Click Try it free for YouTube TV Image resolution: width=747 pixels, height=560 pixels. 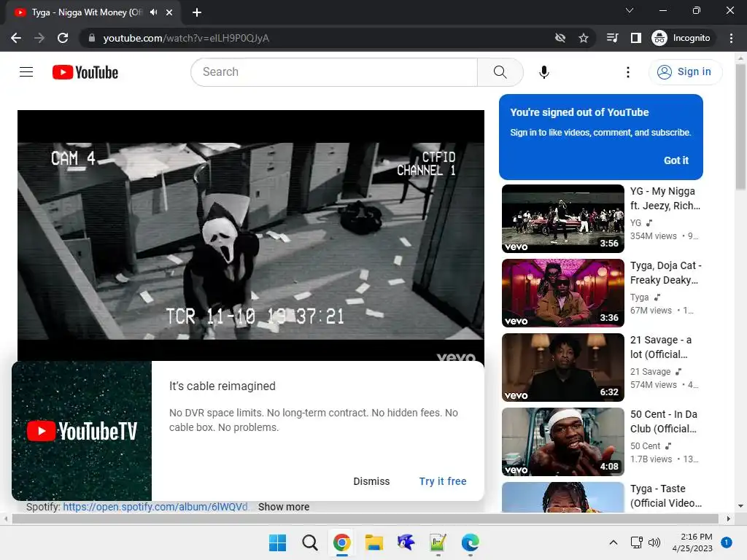click(x=443, y=481)
